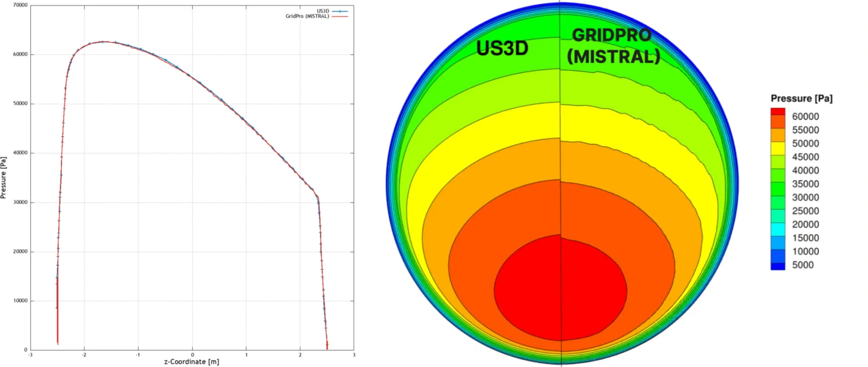Pick the cyan swatch in the colorbar
This screenshot has height=367, width=868.
778,229
